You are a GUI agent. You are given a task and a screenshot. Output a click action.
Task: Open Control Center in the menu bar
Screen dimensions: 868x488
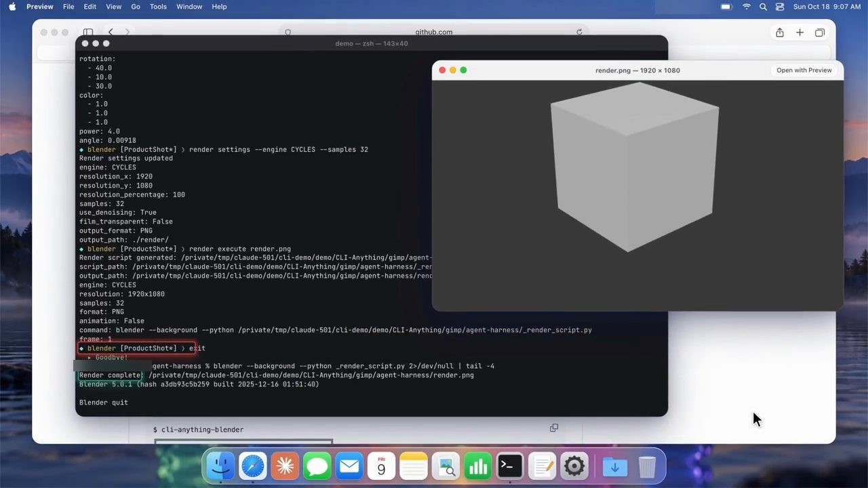pyautogui.click(x=780, y=7)
